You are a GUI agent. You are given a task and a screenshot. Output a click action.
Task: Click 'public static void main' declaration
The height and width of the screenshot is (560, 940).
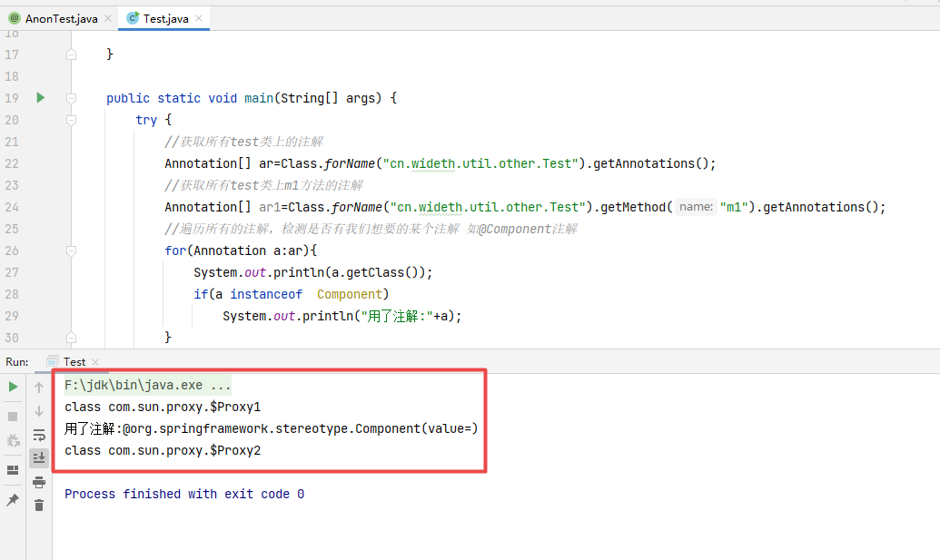click(x=190, y=98)
